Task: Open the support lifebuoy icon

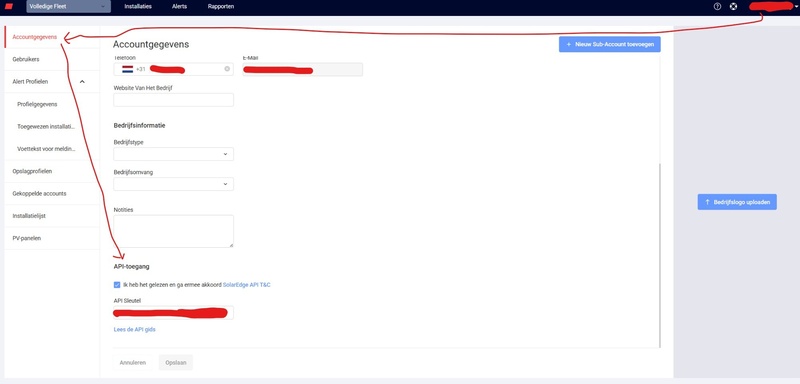Action: coord(733,7)
